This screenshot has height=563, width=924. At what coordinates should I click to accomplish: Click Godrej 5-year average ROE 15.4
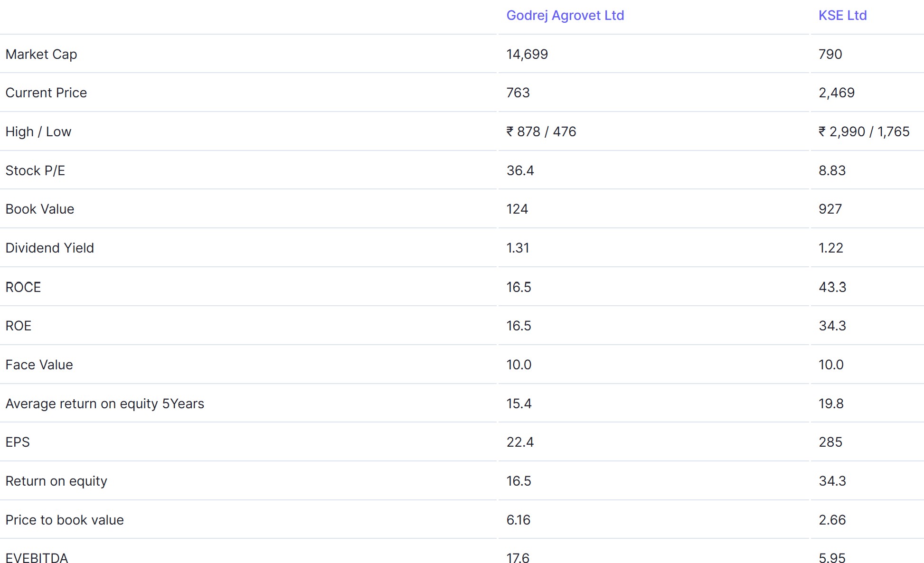pos(519,403)
